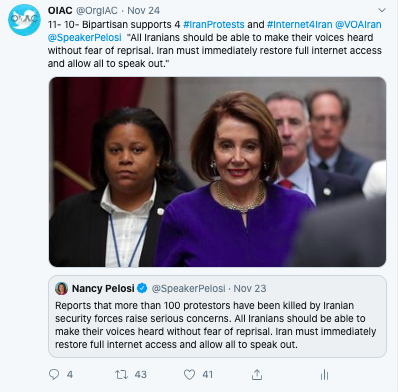The height and width of the screenshot is (392, 401).
Task: View tweet activity bar chart icon
Action: (324, 375)
